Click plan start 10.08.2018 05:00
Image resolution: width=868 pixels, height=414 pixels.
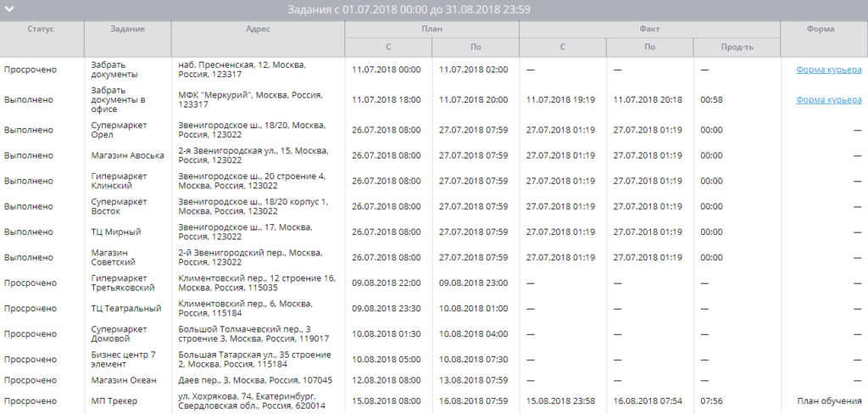click(x=387, y=360)
